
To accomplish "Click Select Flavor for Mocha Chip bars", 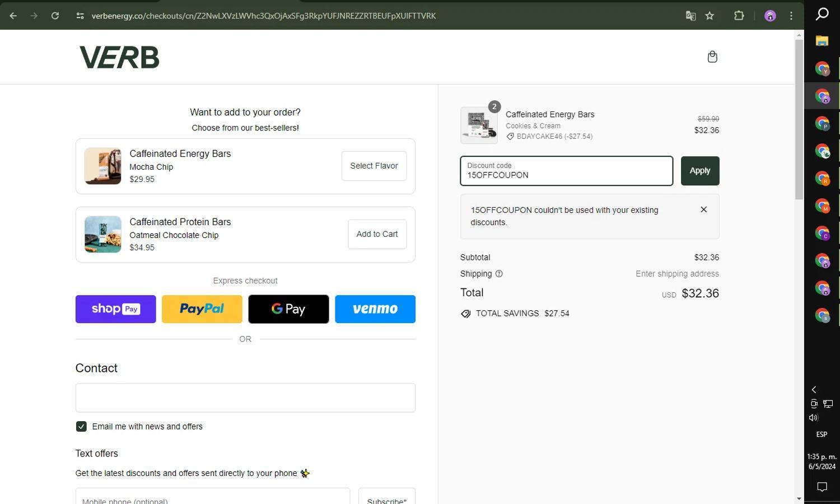I will click(374, 166).
